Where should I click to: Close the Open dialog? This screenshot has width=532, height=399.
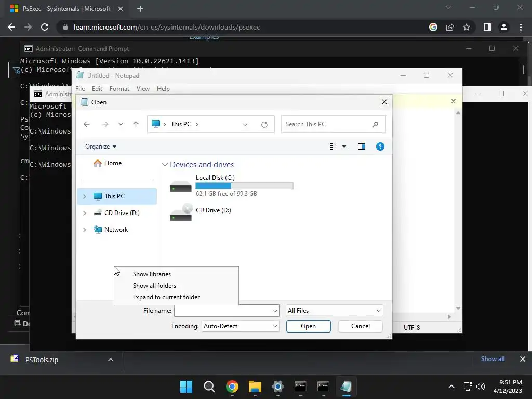[384, 102]
